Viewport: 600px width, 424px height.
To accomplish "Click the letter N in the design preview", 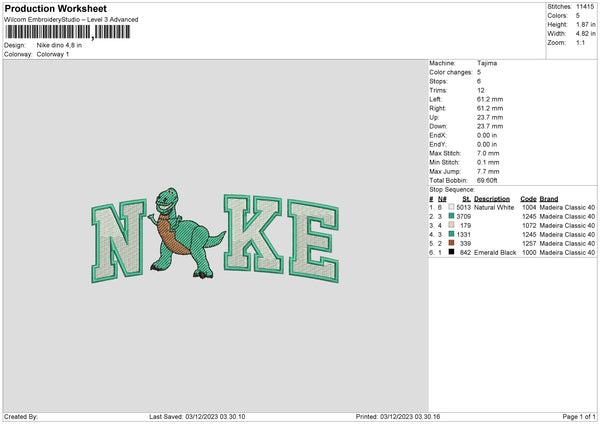I will [x=119, y=241].
